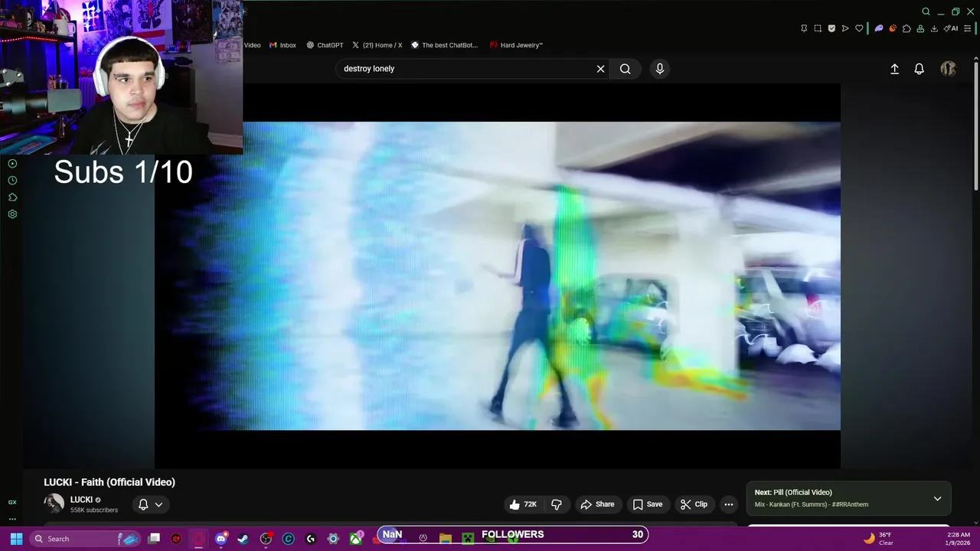Open the LUCKI channel avatar
980x551 pixels.
(54, 504)
